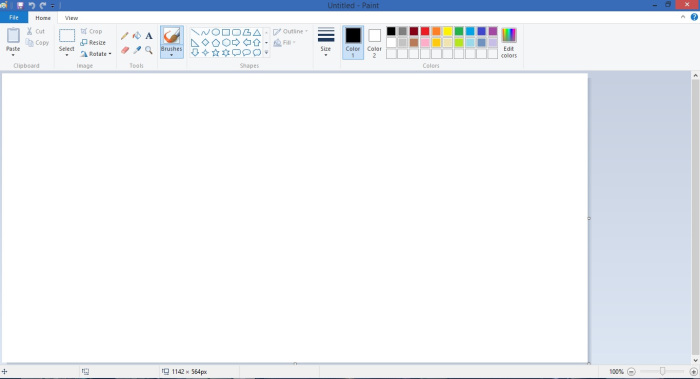Click the Crop button
Image resolution: width=700 pixels, height=379 pixels.
click(92, 31)
